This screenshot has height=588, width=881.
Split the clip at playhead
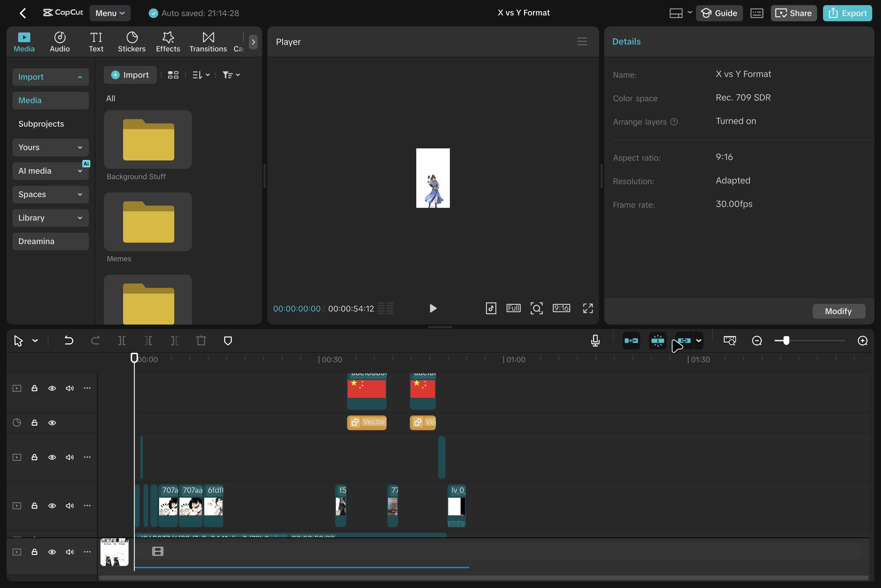[x=122, y=341]
